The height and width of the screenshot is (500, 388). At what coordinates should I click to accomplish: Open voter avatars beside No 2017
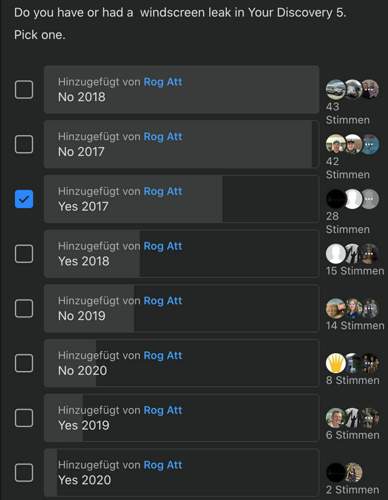point(353,144)
